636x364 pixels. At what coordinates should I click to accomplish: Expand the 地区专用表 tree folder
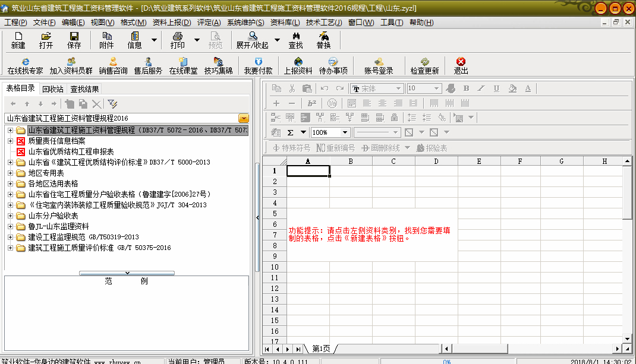pyautogui.click(x=10, y=173)
